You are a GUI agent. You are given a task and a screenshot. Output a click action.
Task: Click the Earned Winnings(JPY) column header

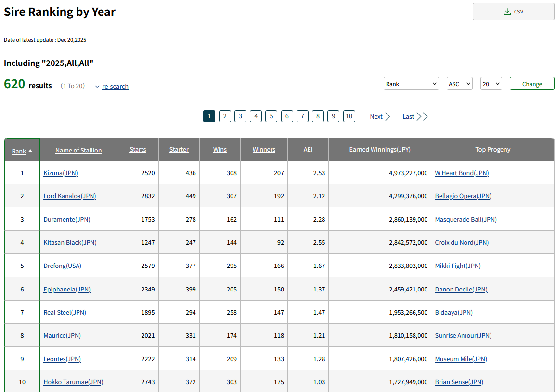click(x=380, y=150)
